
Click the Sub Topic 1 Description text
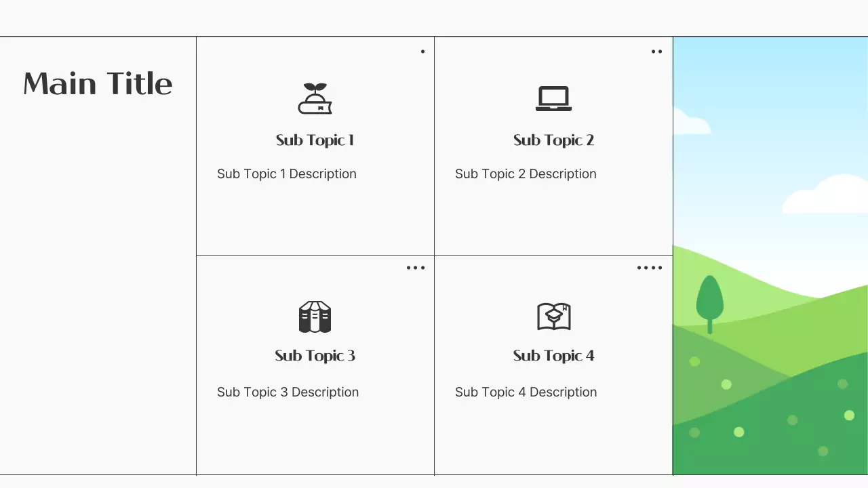(286, 174)
